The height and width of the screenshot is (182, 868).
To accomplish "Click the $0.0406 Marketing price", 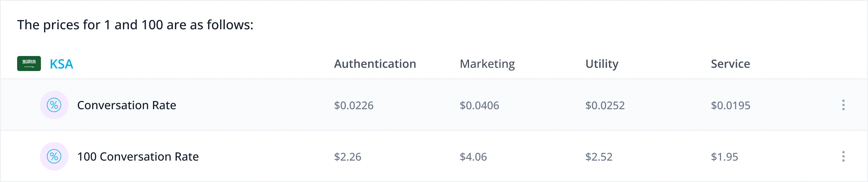I will (479, 105).
